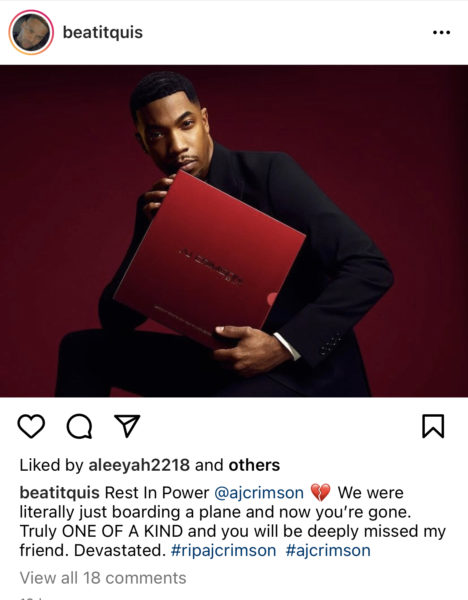Screen dimensions: 468x600
Task: Tap the share paper-plane icon
Action: (x=127, y=426)
